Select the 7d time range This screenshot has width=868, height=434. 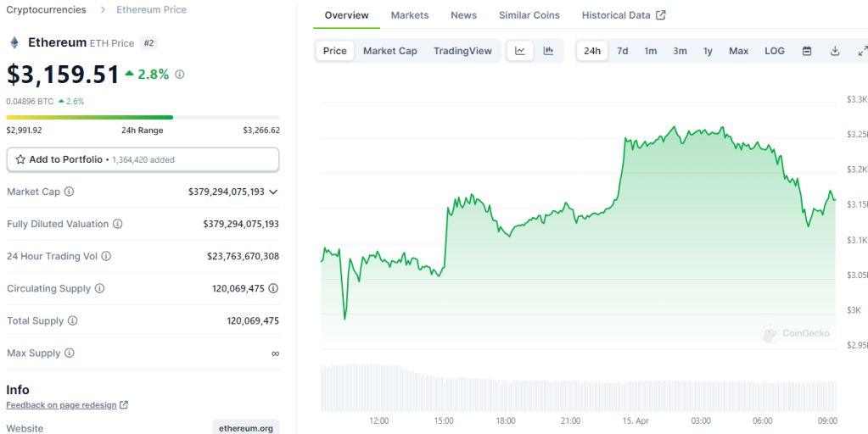622,51
